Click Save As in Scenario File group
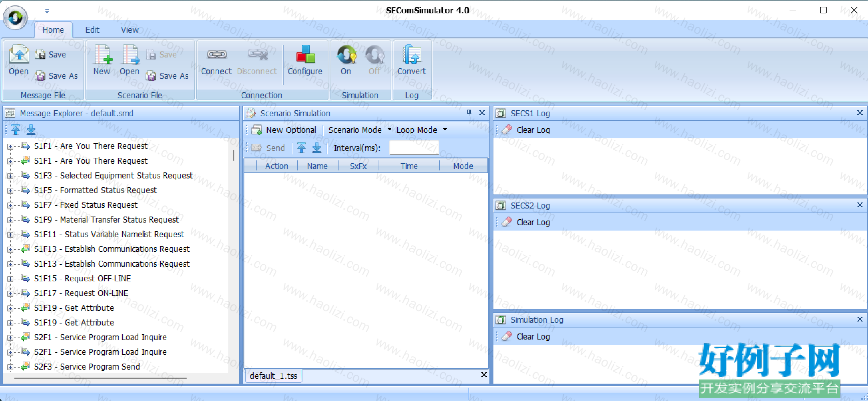This screenshot has width=868, height=401. coord(167,76)
